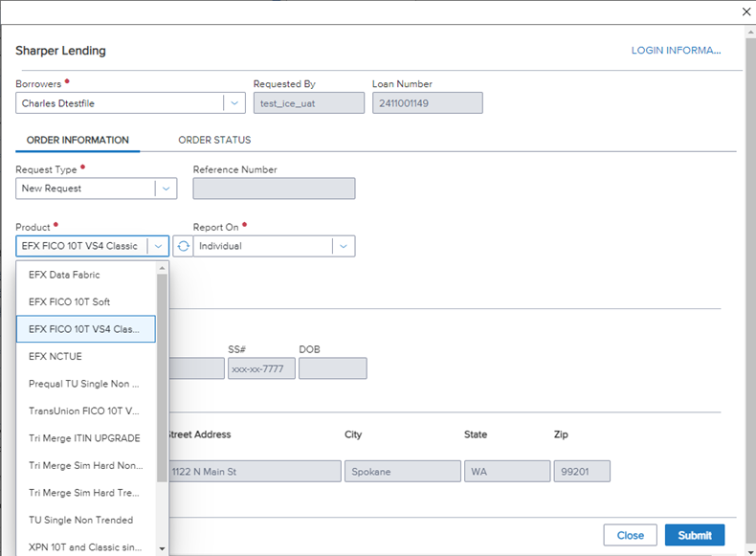Viewport: 756px width, 556px height.
Task: Click the City field showing Spokane
Action: point(403,471)
